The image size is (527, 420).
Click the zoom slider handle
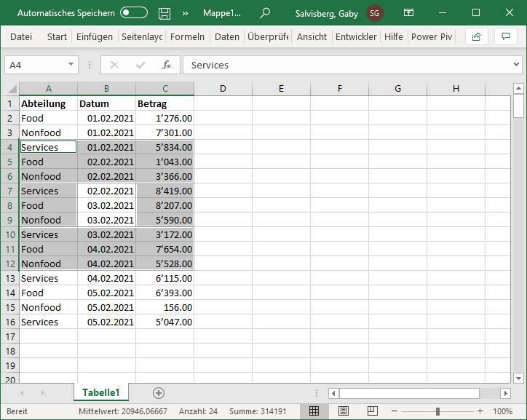[x=437, y=411]
